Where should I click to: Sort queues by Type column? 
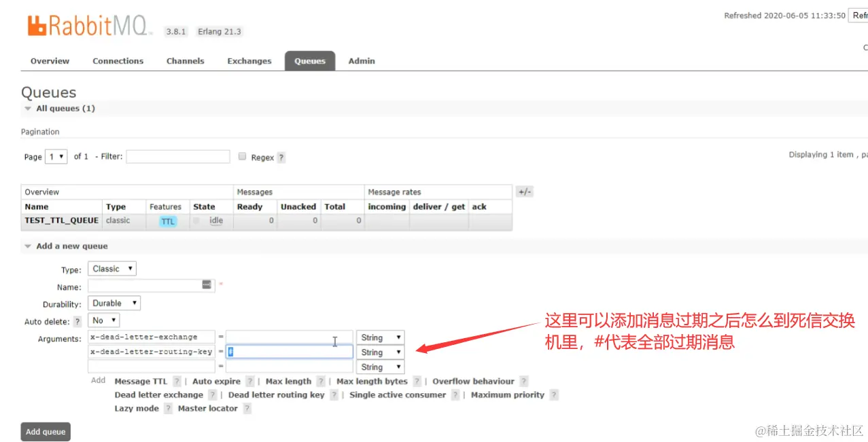point(116,207)
